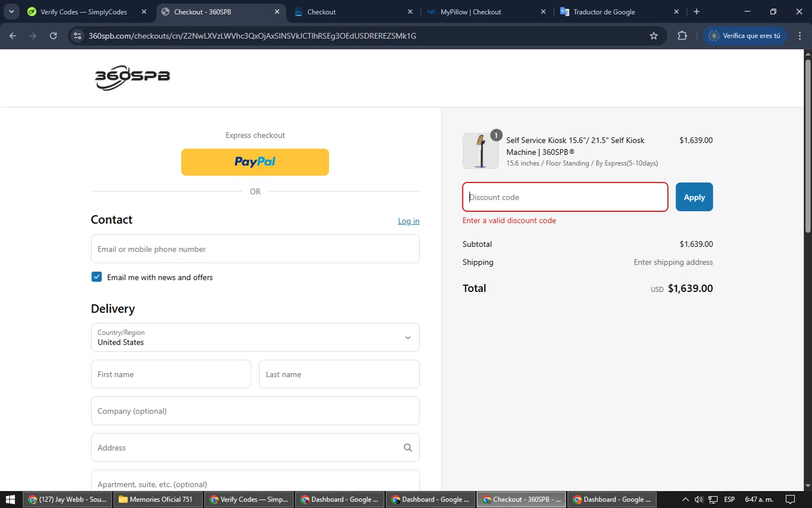Click the browser back arrow

(13, 36)
